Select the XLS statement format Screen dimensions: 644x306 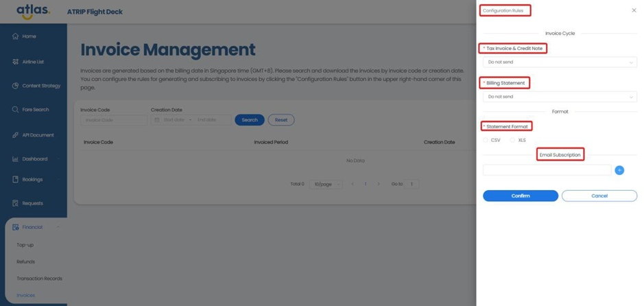(512, 140)
